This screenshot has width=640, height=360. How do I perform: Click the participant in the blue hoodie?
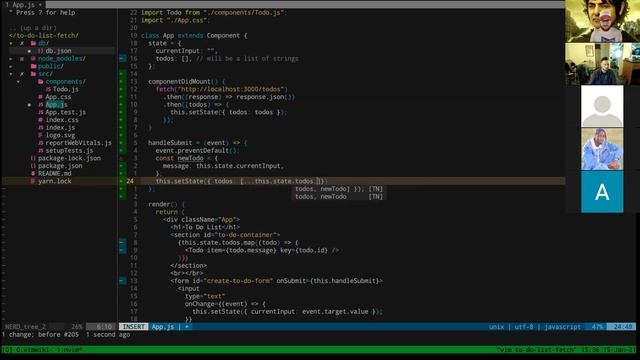[x=602, y=149]
